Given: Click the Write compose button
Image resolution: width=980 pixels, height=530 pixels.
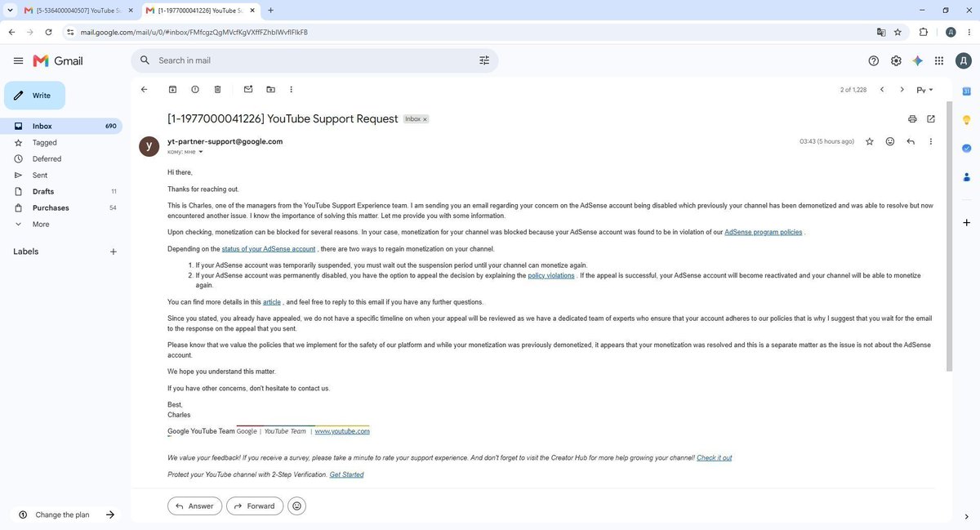Looking at the screenshot, I should pyautogui.click(x=34, y=96).
